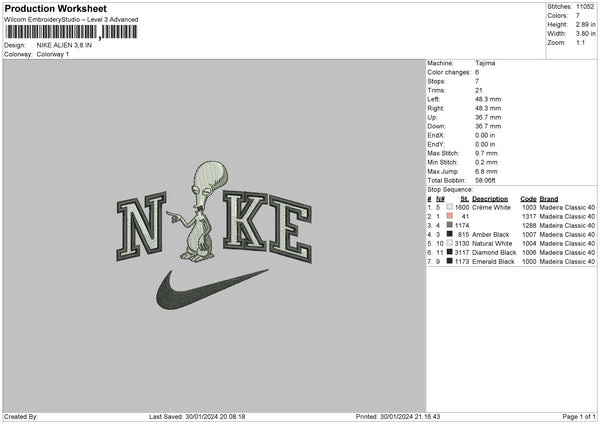Image resolution: width=600 pixels, height=424 pixels.
Task: Click the Crème White color swatch
Action: 450,207
